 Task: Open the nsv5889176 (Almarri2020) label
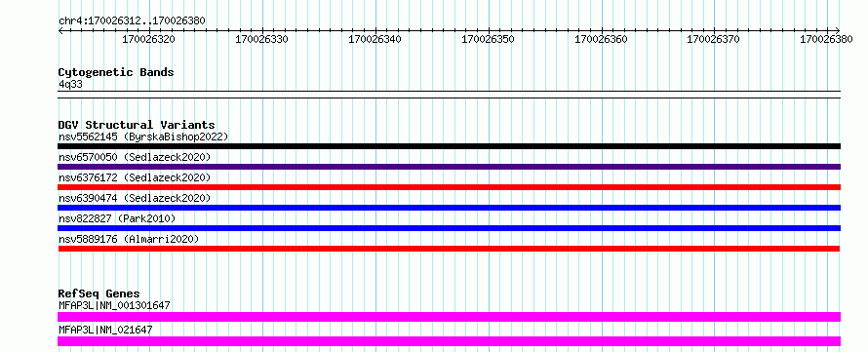(129, 239)
